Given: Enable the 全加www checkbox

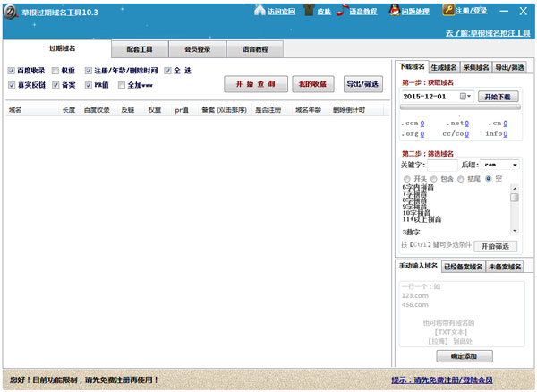Looking at the screenshot, I should tap(122, 85).
